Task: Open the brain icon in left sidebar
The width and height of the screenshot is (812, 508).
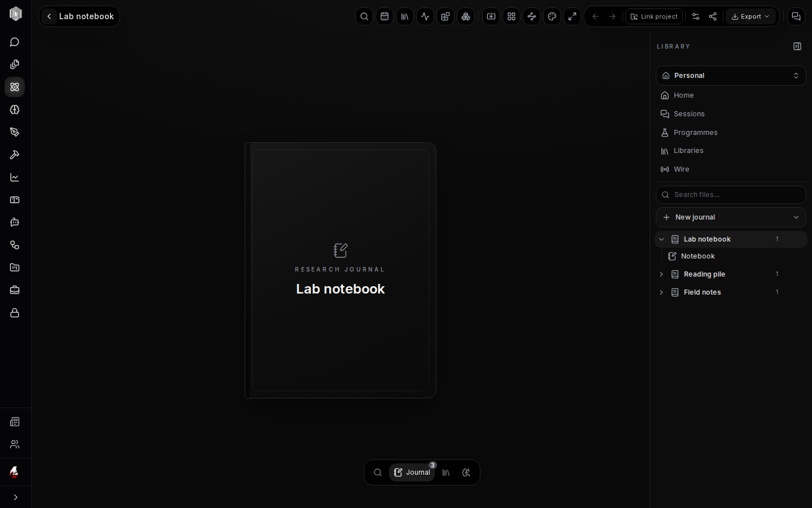Action: coord(15,110)
